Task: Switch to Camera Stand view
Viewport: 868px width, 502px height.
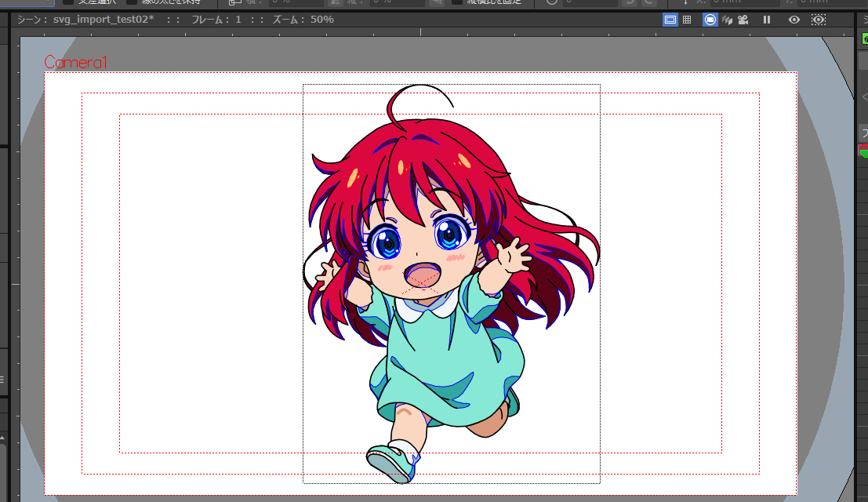Action: tap(710, 20)
